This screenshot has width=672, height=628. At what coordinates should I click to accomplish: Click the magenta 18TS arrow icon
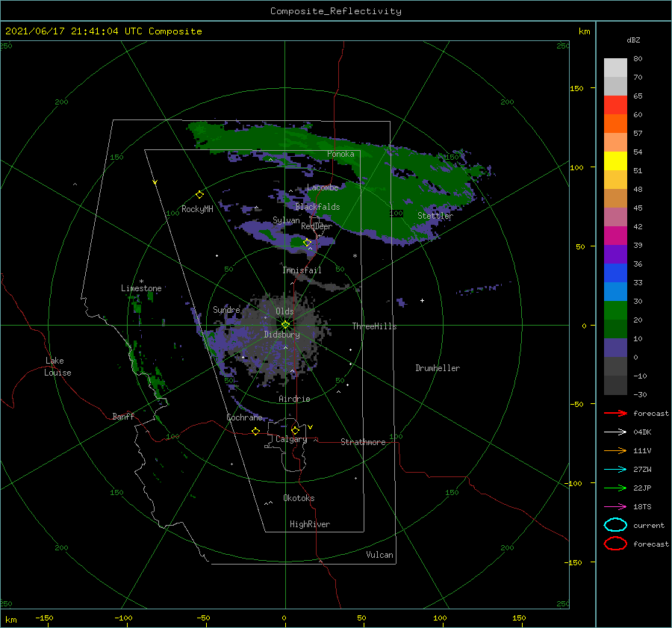point(615,507)
